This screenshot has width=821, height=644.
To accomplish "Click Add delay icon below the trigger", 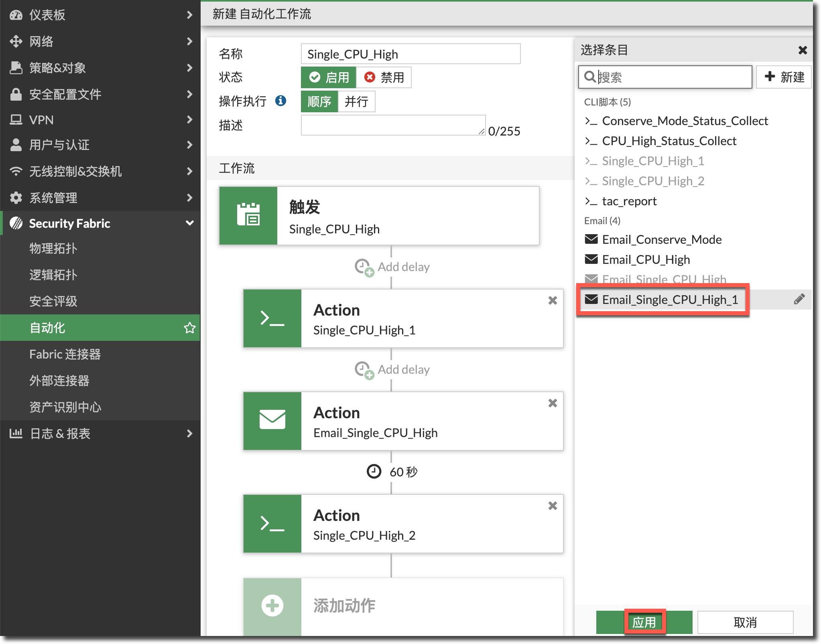I will [364, 267].
